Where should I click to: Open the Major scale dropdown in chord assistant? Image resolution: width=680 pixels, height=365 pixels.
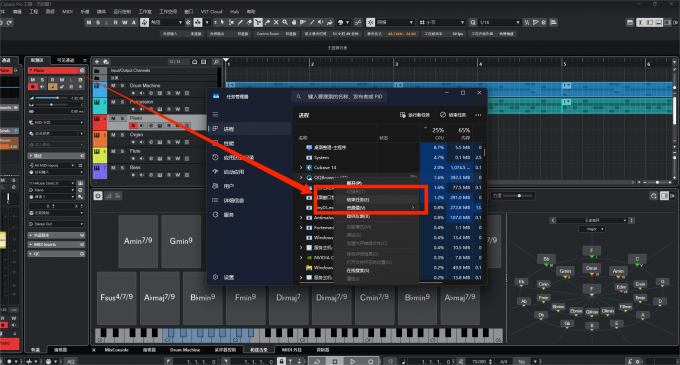[592, 229]
